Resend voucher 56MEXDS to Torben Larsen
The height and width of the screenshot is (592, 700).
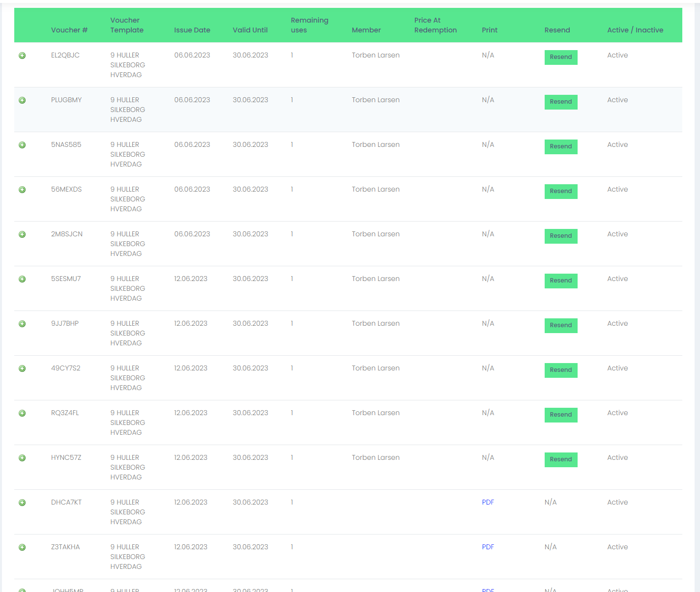coord(561,191)
